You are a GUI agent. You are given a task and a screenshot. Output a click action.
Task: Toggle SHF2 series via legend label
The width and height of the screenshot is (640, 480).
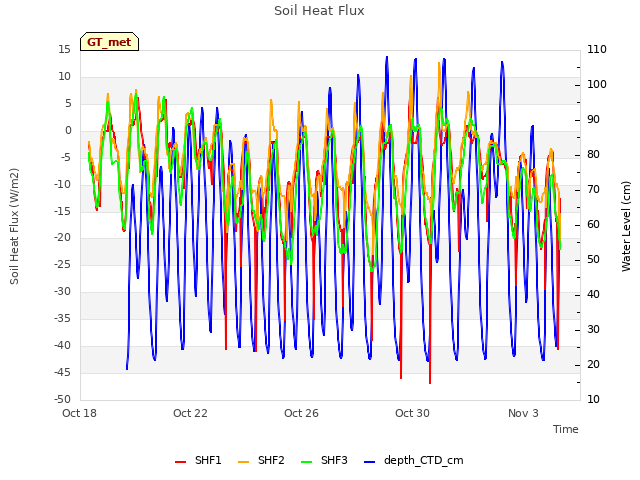click(x=271, y=460)
